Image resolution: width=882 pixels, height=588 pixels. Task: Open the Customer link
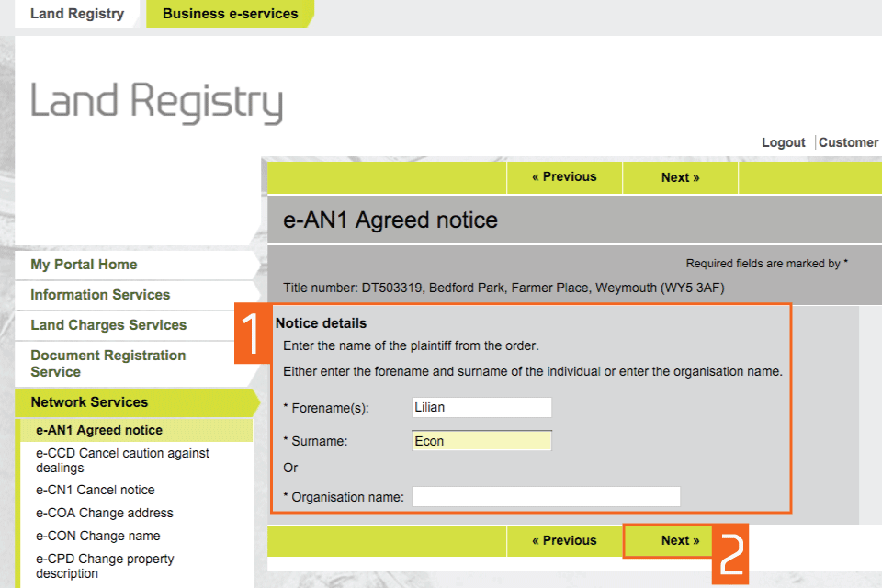(x=848, y=142)
